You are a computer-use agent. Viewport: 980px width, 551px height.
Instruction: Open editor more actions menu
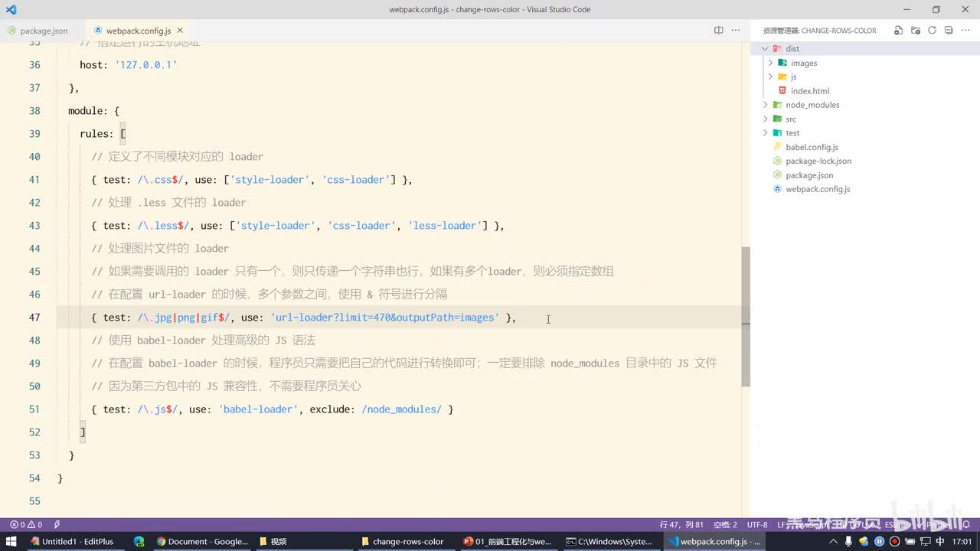(736, 31)
